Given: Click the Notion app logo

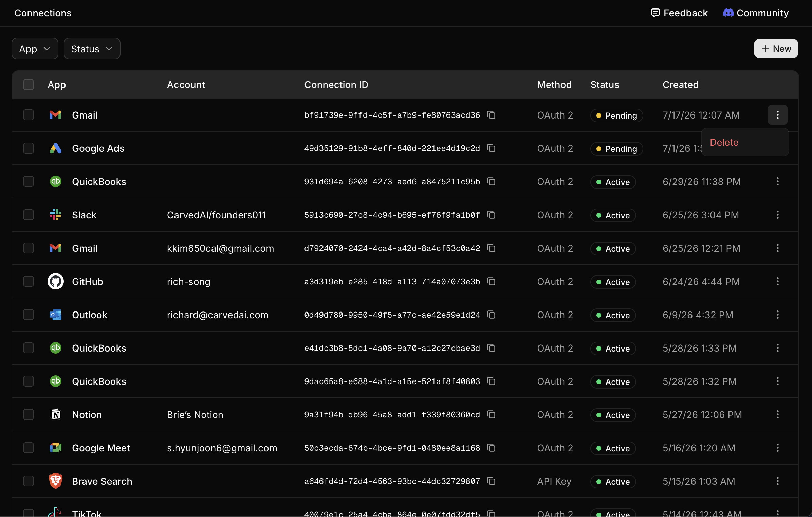Looking at the screenshot, I should pos(56,415).
